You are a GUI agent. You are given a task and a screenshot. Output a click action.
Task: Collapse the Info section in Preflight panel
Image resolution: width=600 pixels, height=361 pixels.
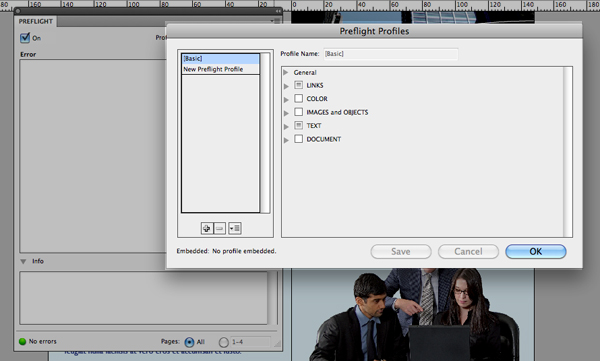tap(23, 261)
